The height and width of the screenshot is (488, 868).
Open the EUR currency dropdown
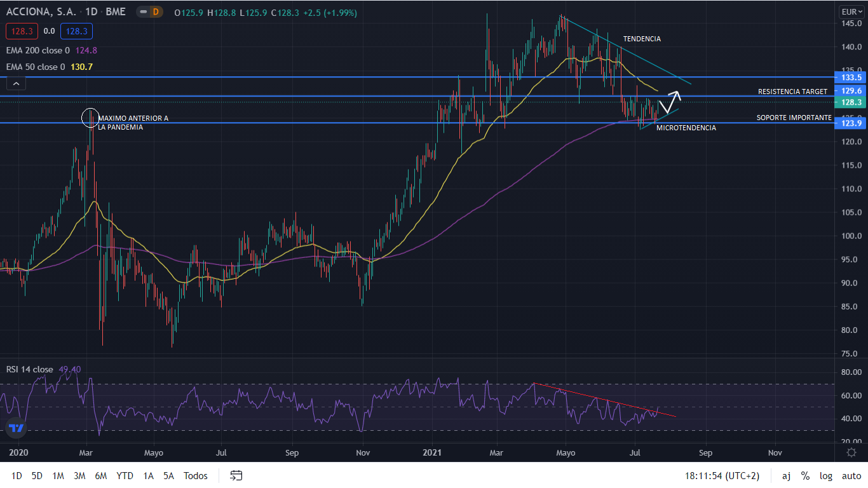point(851,11)
